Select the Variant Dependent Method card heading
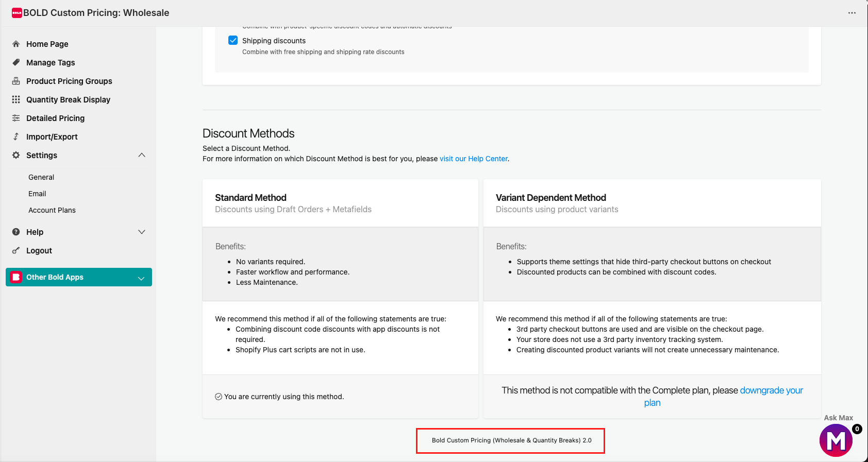Viewport: 868px width, 462px height. click(x=551, y=198)
